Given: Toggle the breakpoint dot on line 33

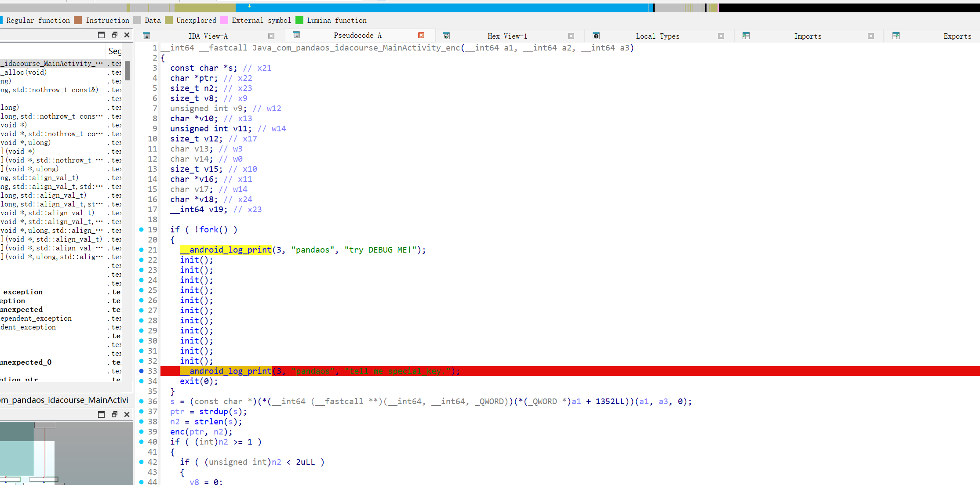Looking at the screenshot, I should (x=141, y=371).
